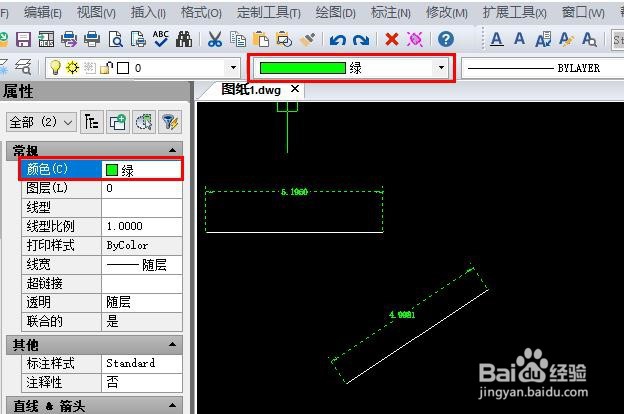624x414 pixels.
Task: Click the 打印样式 ByColor value
Action: click(142, 246)
